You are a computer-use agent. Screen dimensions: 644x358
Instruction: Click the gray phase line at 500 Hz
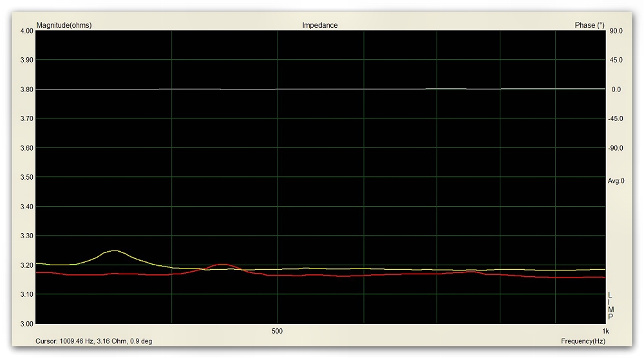point(277,89)
